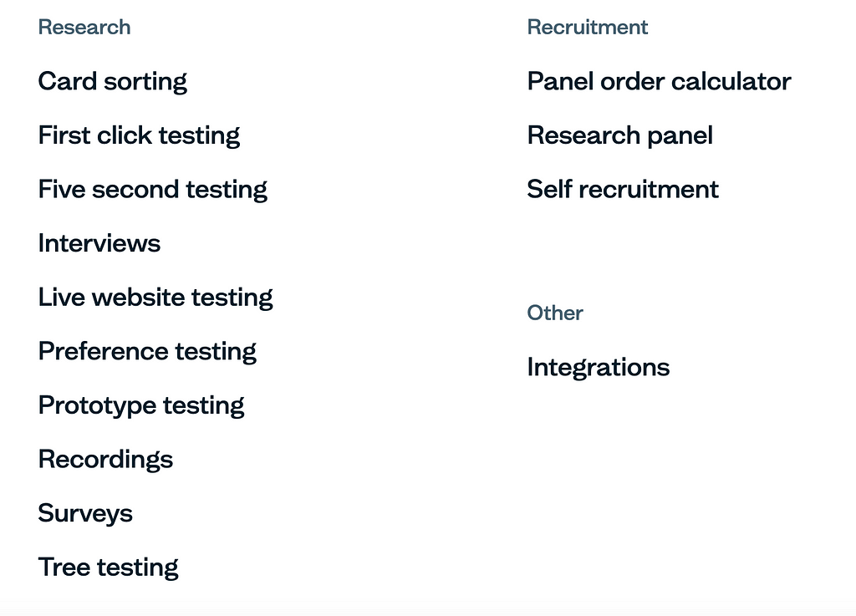Viewport: 856px width, 616px height.
Task: Select Self recruitment
Action: 622,190
